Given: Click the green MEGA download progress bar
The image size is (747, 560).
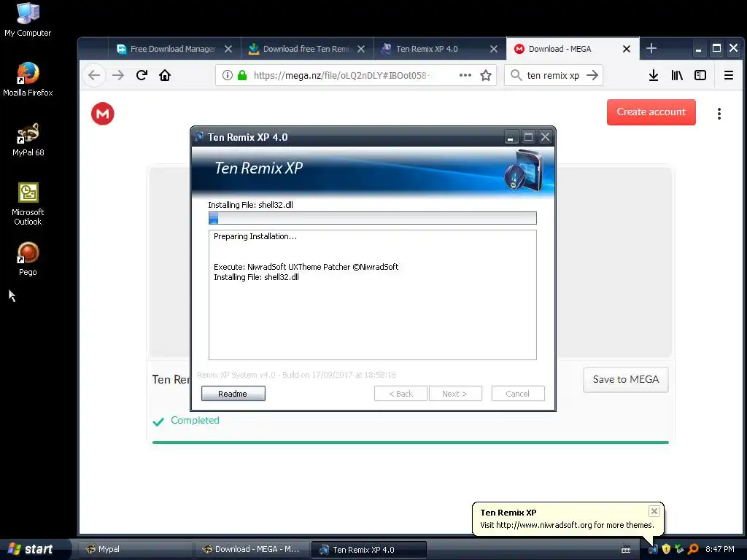Looking at the screenshot, I should [410, 443].
